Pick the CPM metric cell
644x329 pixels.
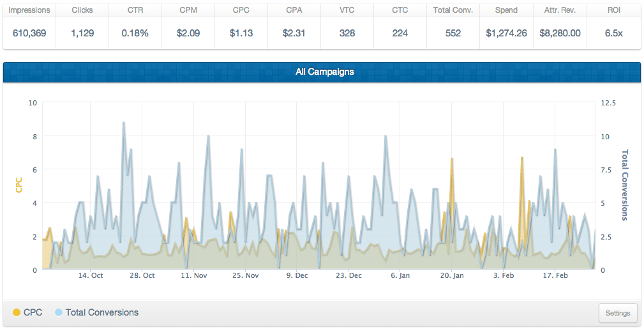188,27
